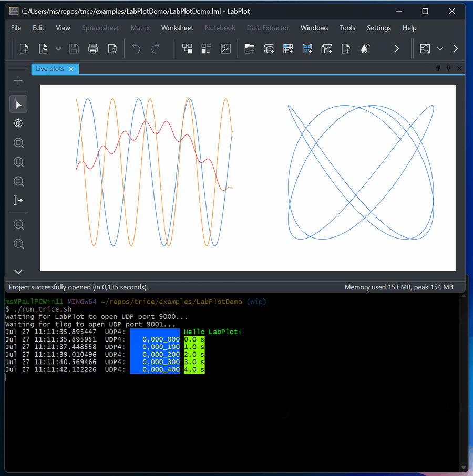Screen dimensions: 473x476
Task: Toggle the Properties Explorer dock icon
Action: tap(206, 48)
